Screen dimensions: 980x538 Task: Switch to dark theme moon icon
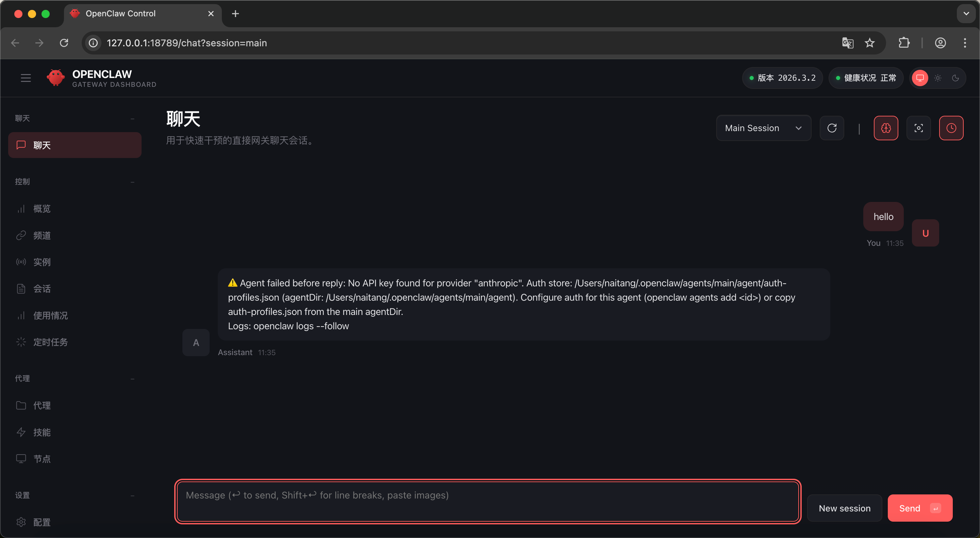coord(955,78)
